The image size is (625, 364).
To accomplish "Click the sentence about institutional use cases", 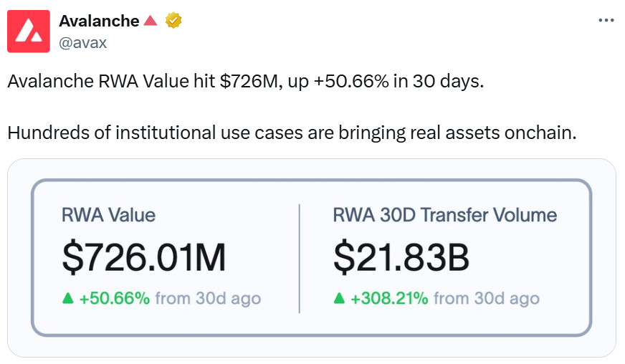I will point(292,133).
